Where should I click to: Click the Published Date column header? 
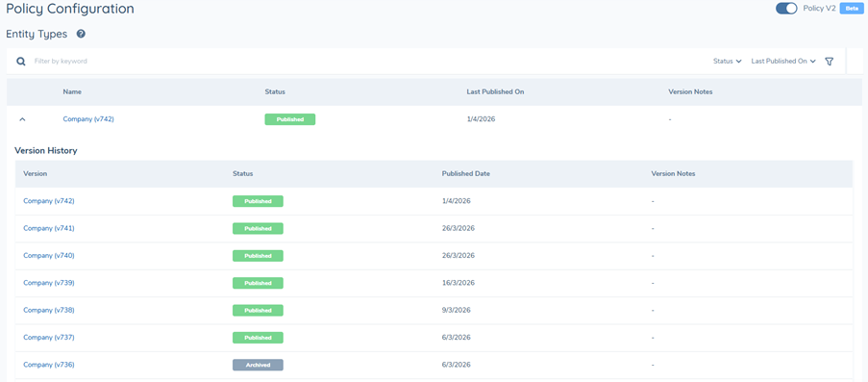[x=465, y=173]
